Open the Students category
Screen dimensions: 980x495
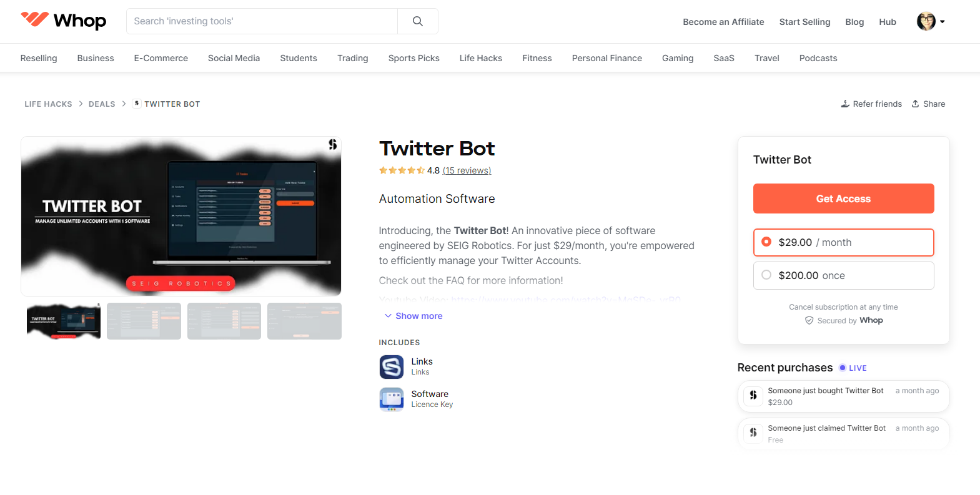[x=299, y=58]
